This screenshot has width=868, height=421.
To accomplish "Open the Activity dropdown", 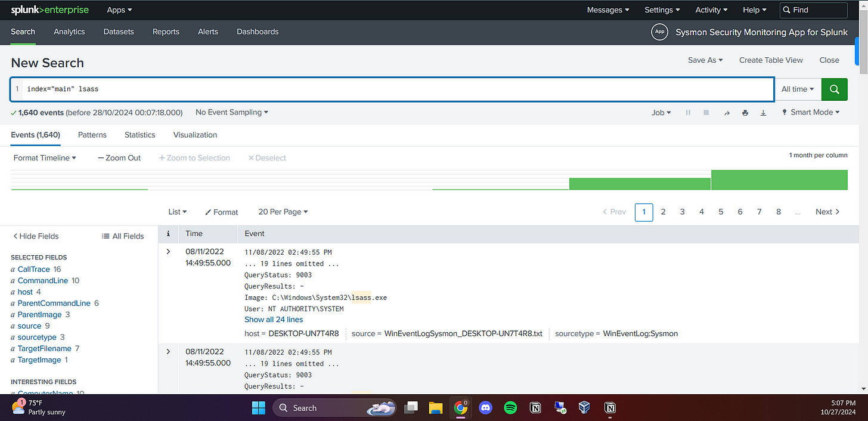I will pos(712,10).
